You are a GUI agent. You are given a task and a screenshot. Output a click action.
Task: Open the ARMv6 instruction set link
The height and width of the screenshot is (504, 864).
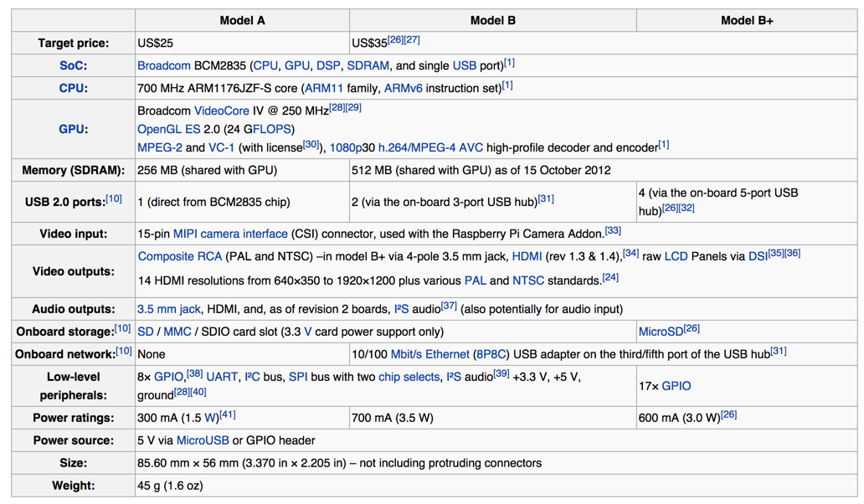403,88
